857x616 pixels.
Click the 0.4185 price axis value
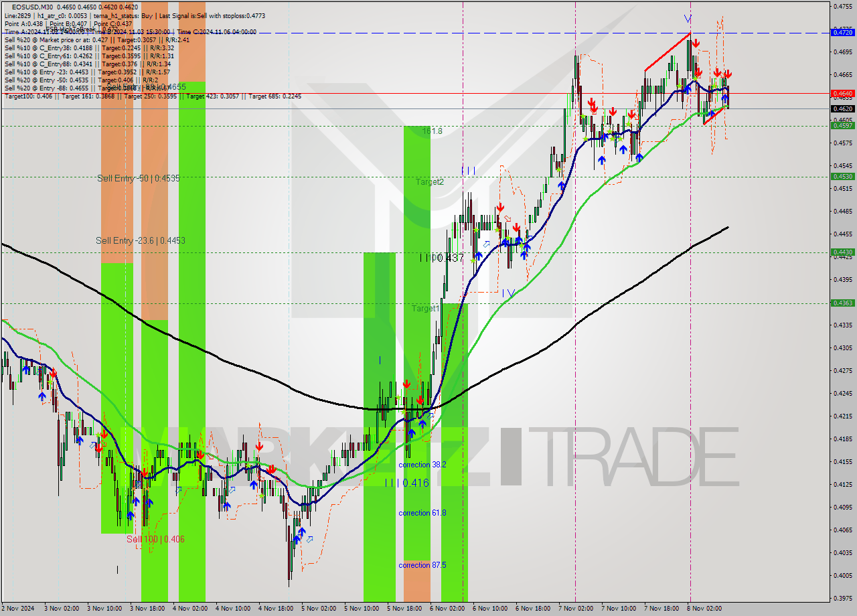[x=842, y=439]
